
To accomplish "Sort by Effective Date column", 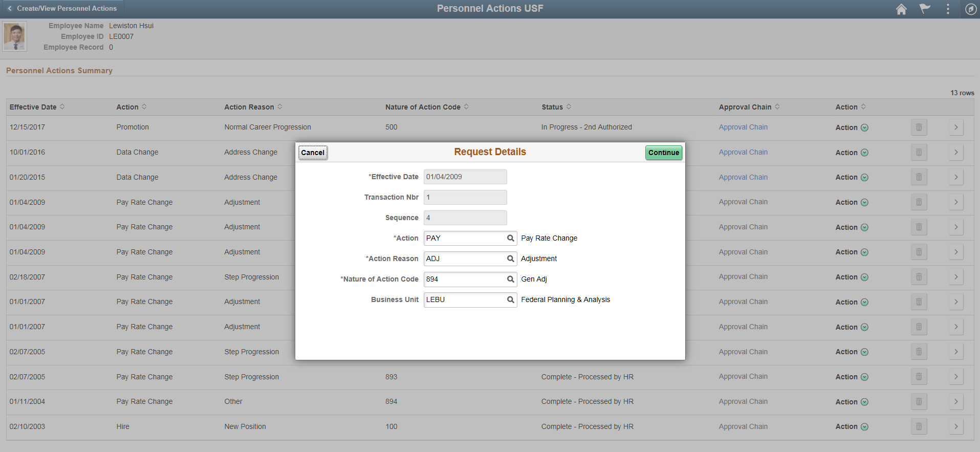I will [37, 107].
